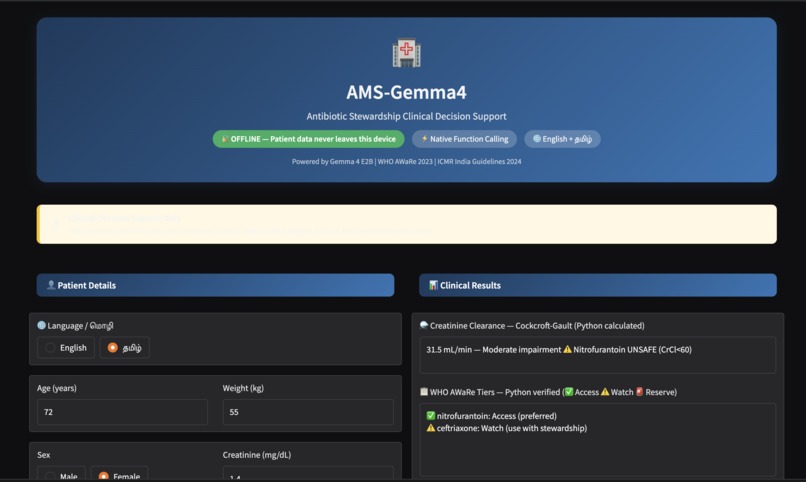Click the Patient Details section header

click(x=215, y=285)
